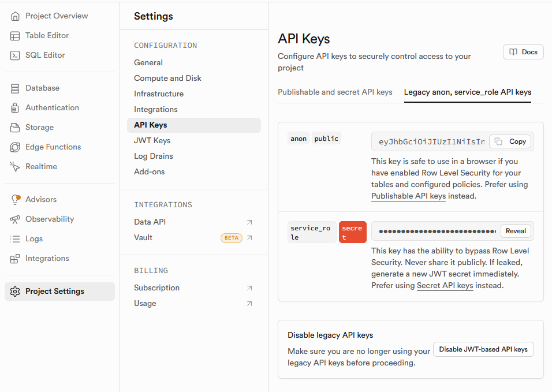The height and width of the screenshot is (392, 552).
Task: Click the public badge
Action: (x=326, y=139)
